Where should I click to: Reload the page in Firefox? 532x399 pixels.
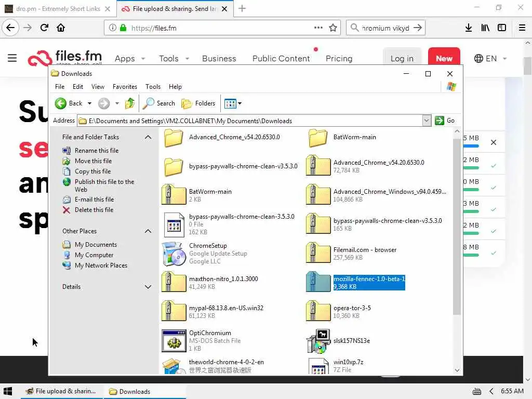point(44,28)
